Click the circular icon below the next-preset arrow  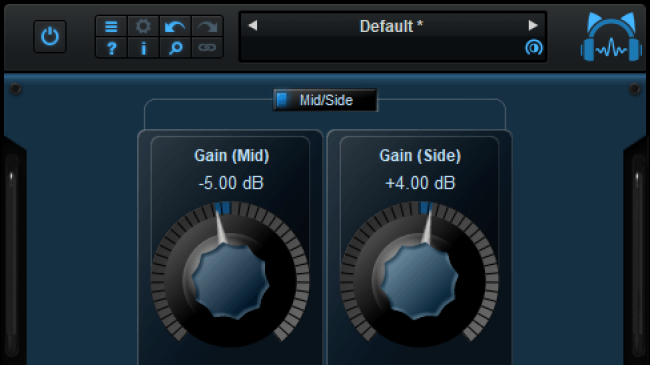534,48
